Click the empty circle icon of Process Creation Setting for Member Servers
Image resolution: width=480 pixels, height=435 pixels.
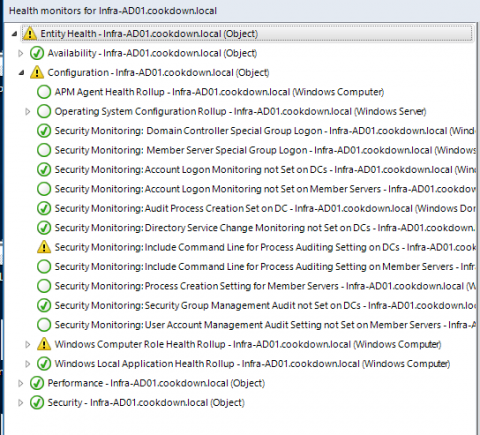tap(44, 286)
